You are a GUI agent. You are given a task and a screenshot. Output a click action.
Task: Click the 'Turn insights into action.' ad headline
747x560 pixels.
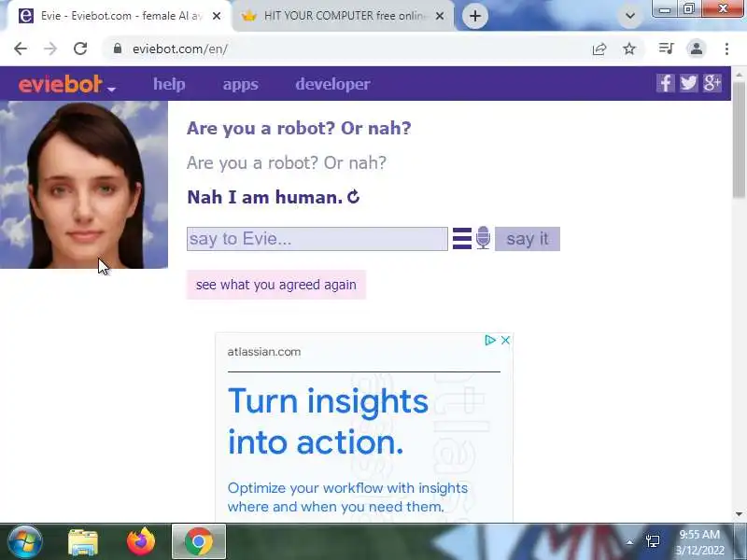pos(329,422)
